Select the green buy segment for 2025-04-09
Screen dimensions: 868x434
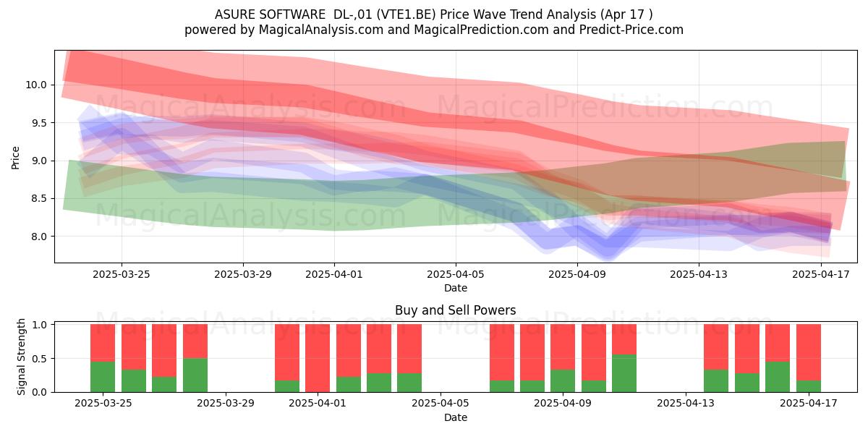click(x=563, y=380)
